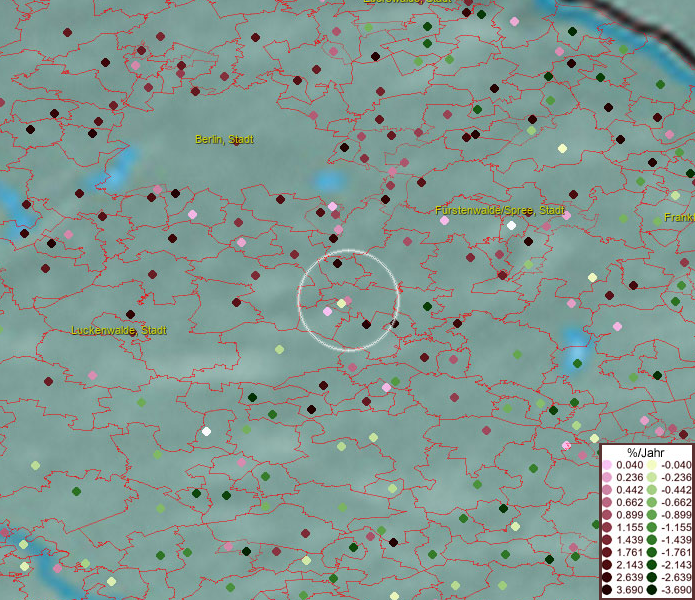The height and width of the screenshot is (600, 695).
Task: Click the white data point beside Fürstenwalde/Spree label
Action: click(511, 226)
